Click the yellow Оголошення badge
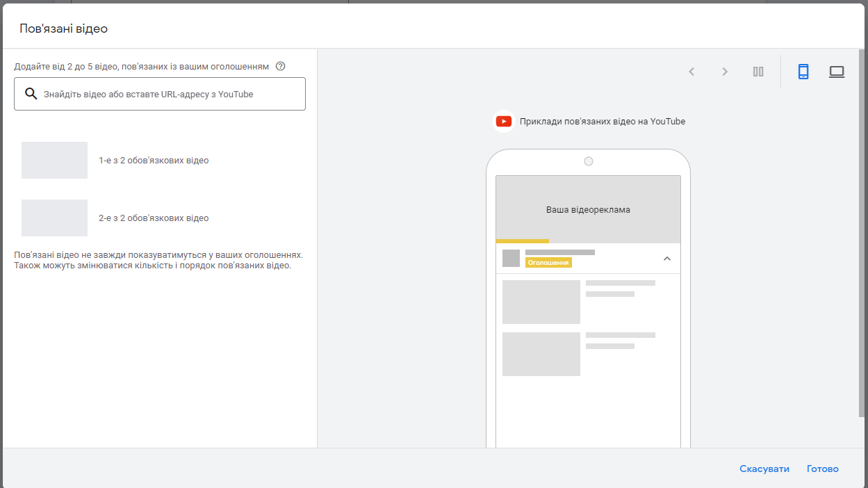Image resolution: width=868 pixels, height=488 pixels. click(548, 263)
